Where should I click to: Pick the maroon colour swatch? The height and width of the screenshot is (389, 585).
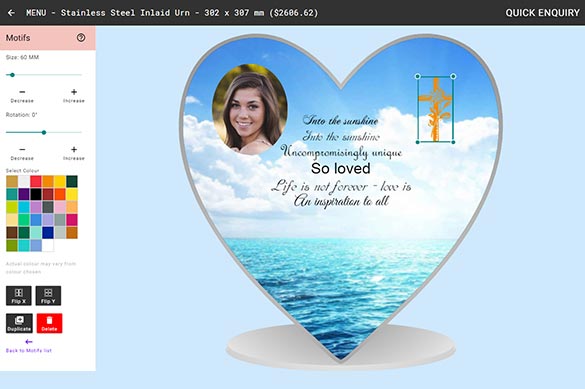point(48,194)
